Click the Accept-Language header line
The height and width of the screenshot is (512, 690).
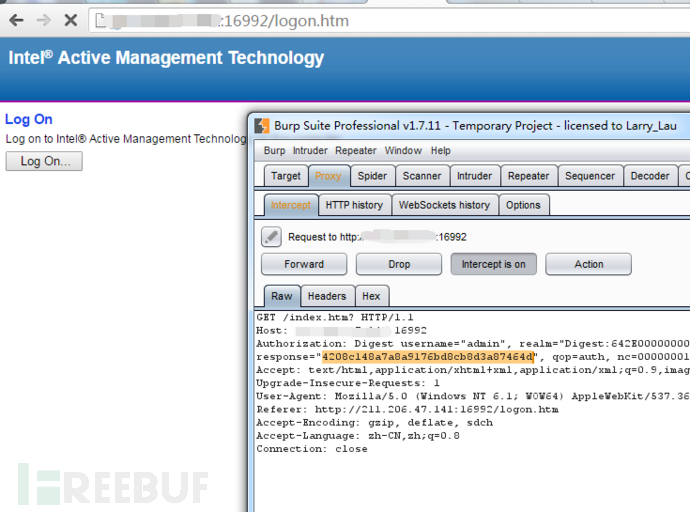click(358, 436)
